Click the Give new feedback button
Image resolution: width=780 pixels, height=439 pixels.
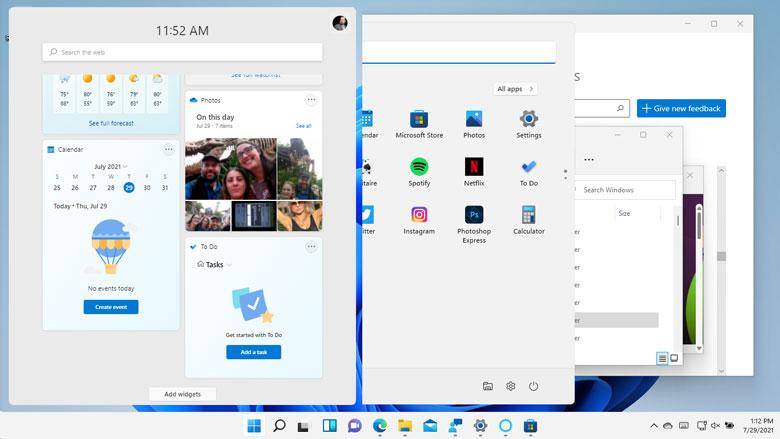(x=682, y=108)
